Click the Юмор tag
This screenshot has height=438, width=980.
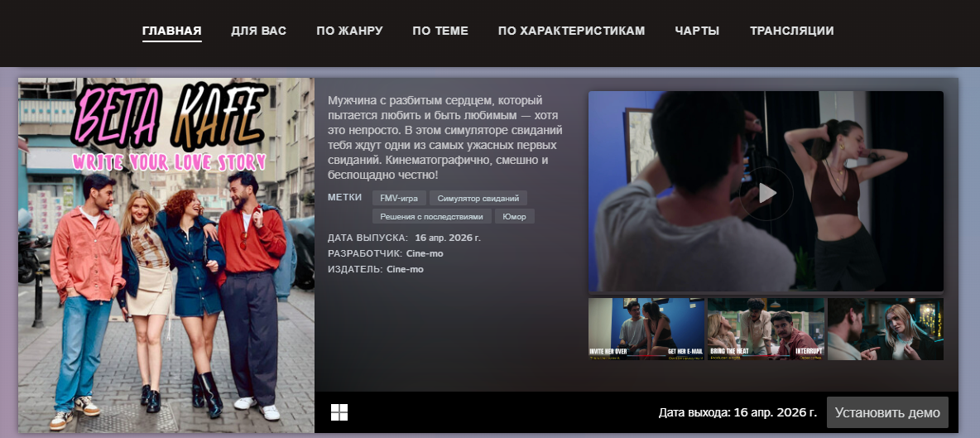click(514, 216)
